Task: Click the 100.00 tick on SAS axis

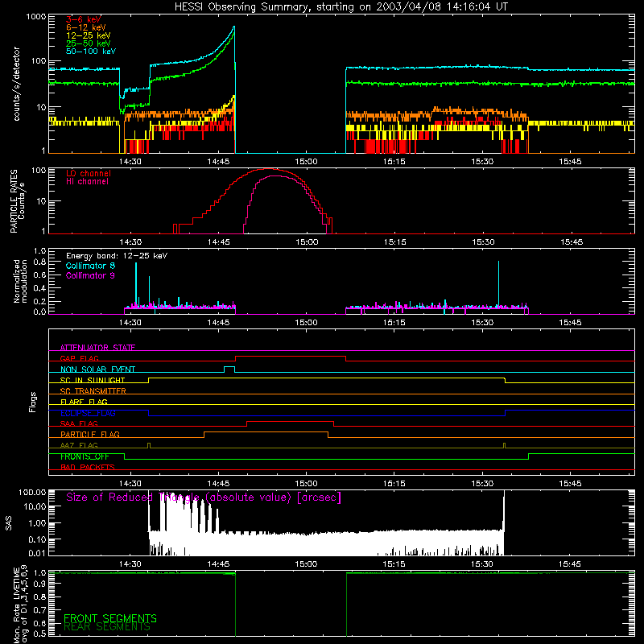Action: 32,493
